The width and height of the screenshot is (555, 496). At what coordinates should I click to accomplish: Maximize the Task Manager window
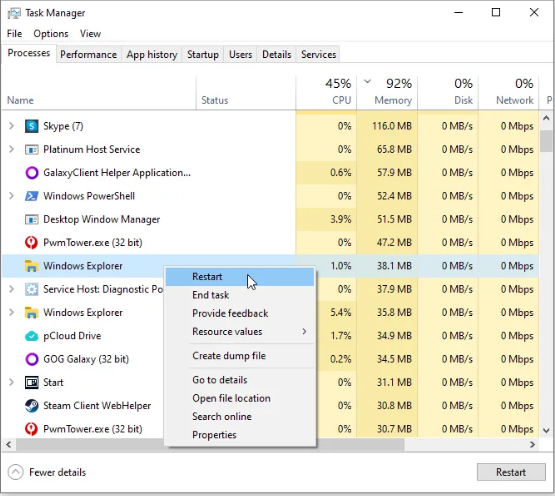click(x=496, y=13)
